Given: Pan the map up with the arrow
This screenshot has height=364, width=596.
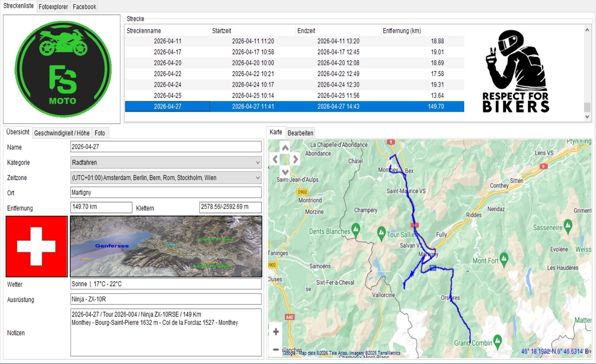Looking at the screenshot, I should click(x=285, y=148).
